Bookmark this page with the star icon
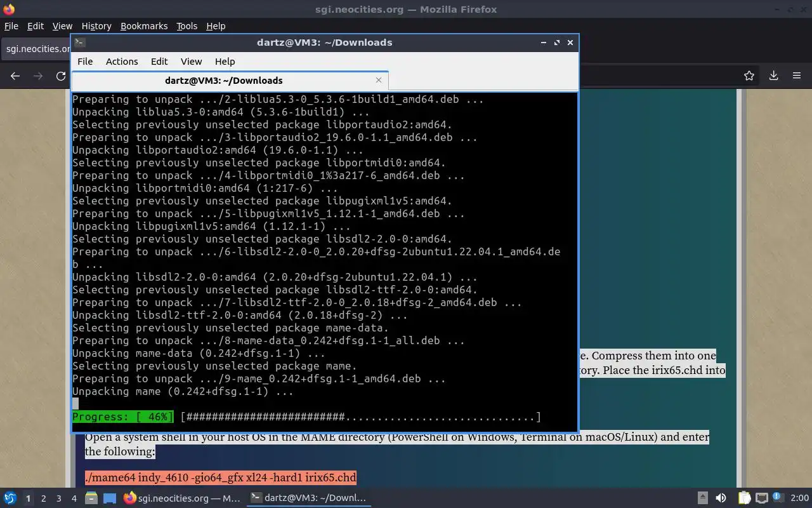812x508 pixels. (749, 76)
